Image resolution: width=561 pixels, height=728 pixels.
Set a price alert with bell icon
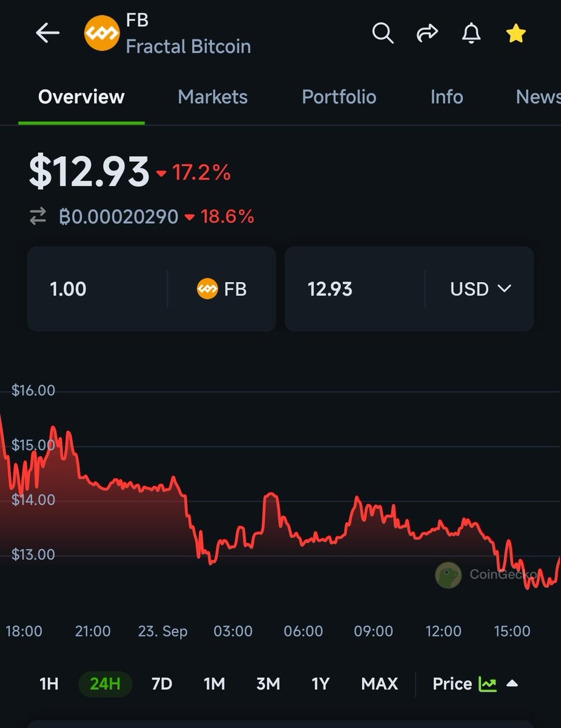click(471, 33)
